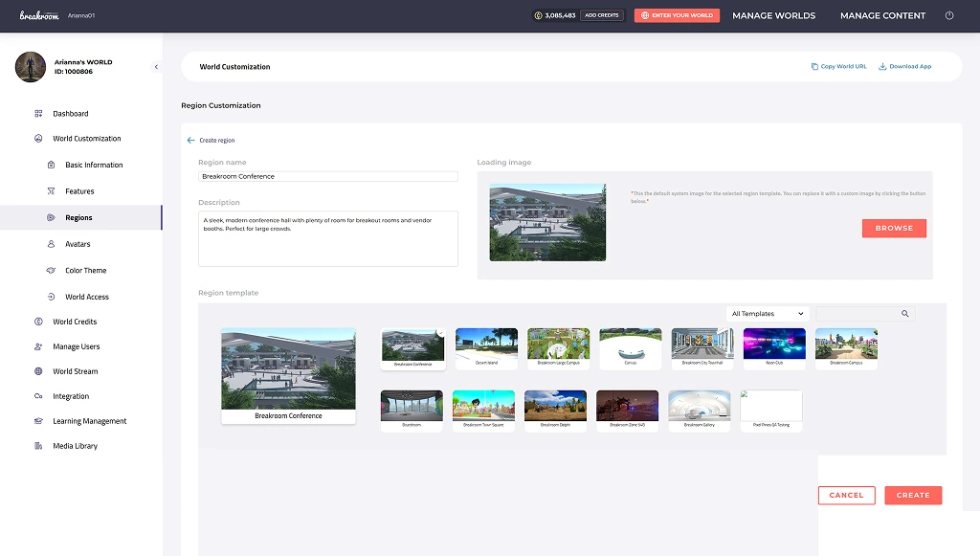
Task: Open MANAGE WORLDS tab
Action: point(773,15)
